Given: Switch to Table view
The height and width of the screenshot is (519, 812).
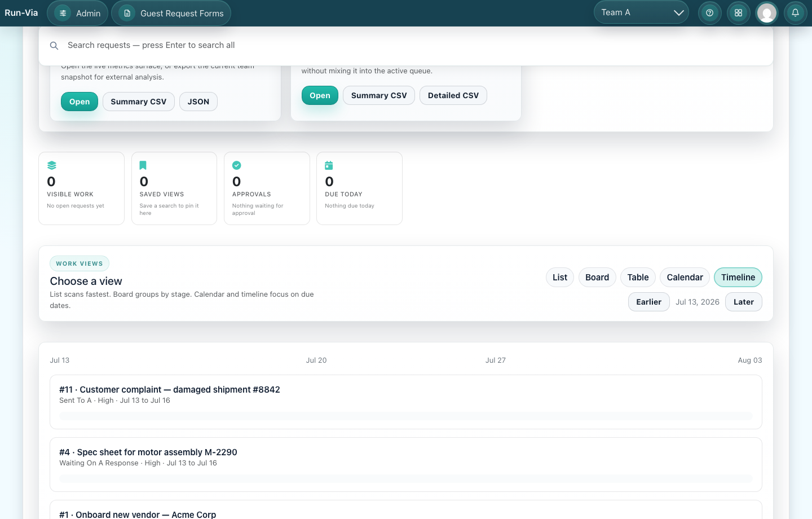Looking at the screenshot, I should point(638,277).
